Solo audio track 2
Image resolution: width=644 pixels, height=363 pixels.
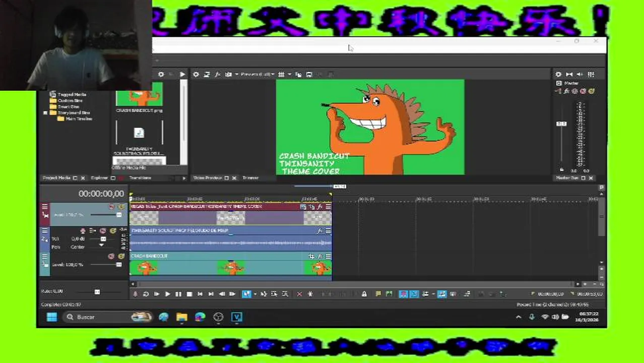click(112, 231)
